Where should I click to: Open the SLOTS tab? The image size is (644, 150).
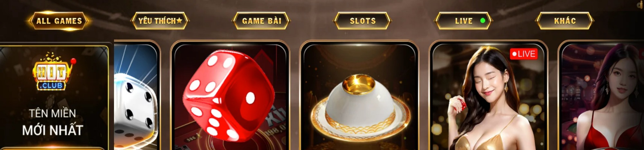[x=363, y=21]
